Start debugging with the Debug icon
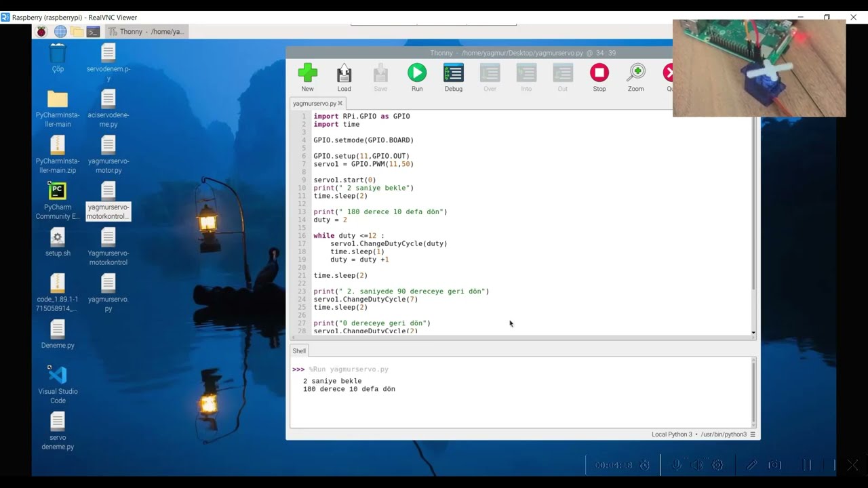Image resolution: width=868 pixels, height=488 pixels. tap(454, 78)
